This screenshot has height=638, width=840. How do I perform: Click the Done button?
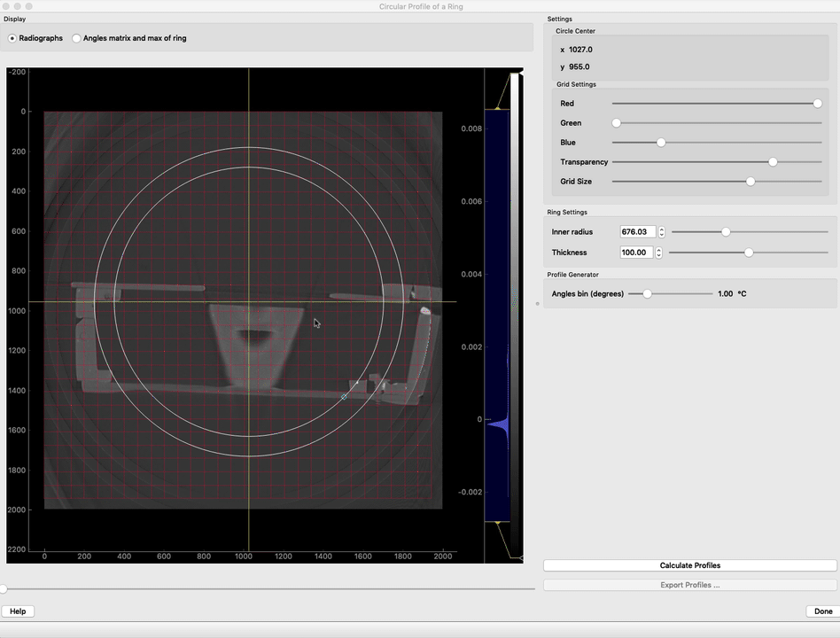[x=823, y=611]
